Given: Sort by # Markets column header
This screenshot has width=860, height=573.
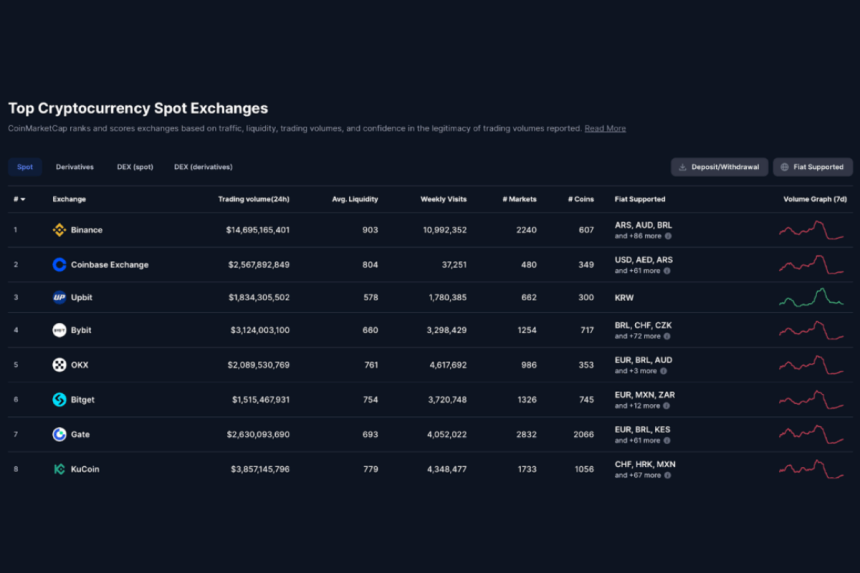Looking at the screenshot, I should tap(519, 199).
